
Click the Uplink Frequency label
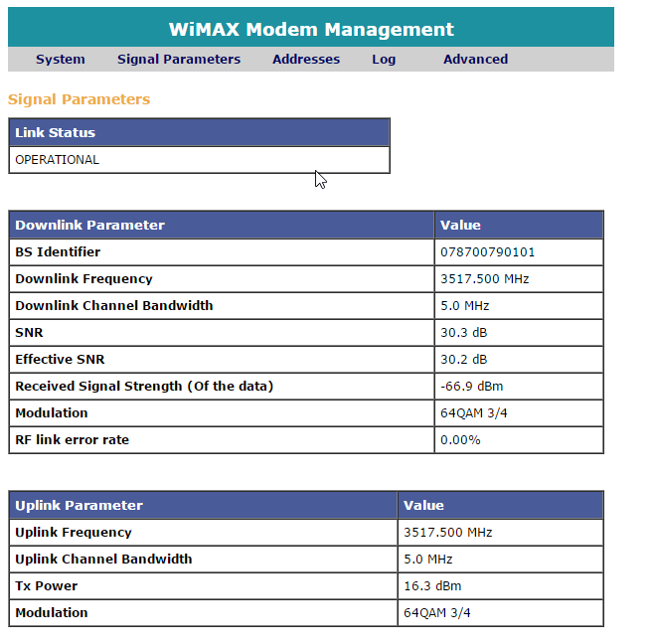pos(74,533)
